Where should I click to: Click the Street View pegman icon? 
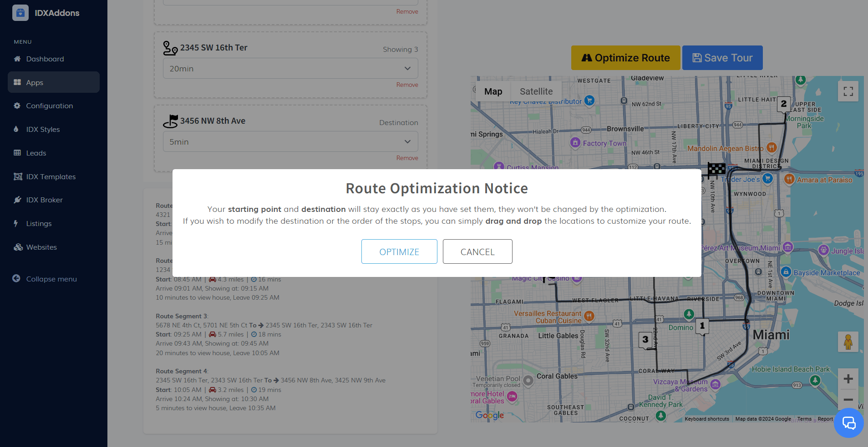tap(848, 342)
